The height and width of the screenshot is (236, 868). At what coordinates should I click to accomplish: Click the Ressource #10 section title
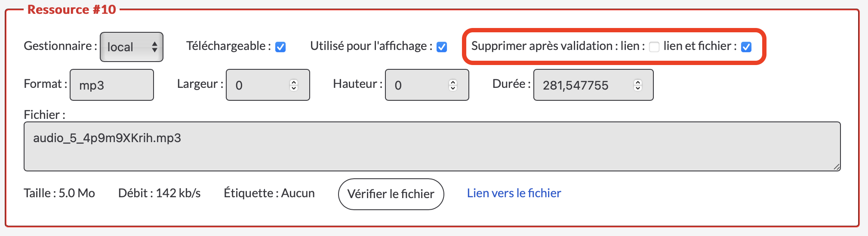[x=72, y=9]
